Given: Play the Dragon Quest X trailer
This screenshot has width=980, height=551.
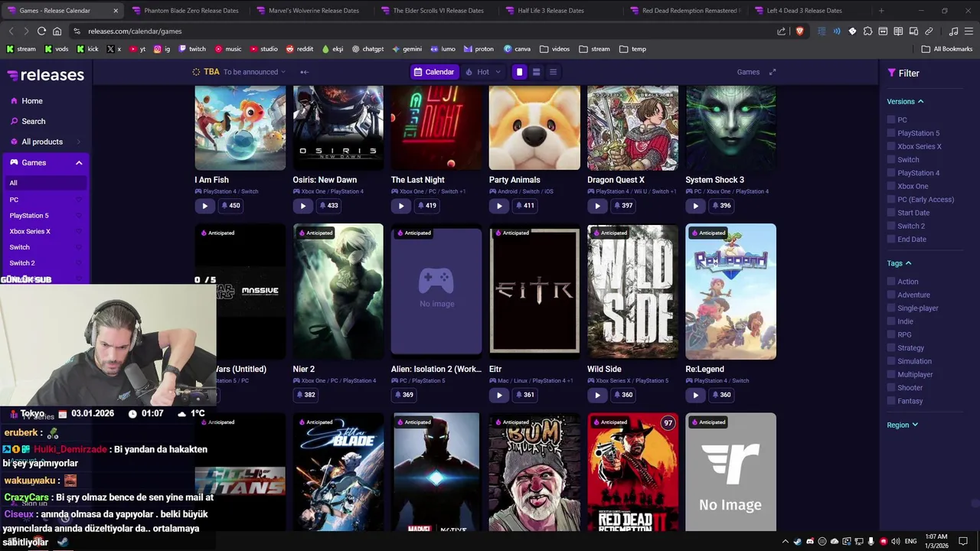Looking at the screenshot, I should coord(597,206).
